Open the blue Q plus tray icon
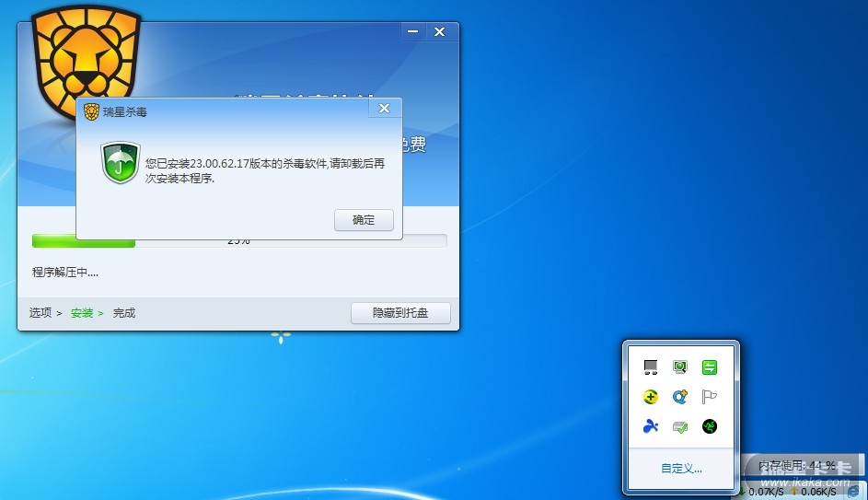This screenshot has width=868, height=500. point(680,397)
